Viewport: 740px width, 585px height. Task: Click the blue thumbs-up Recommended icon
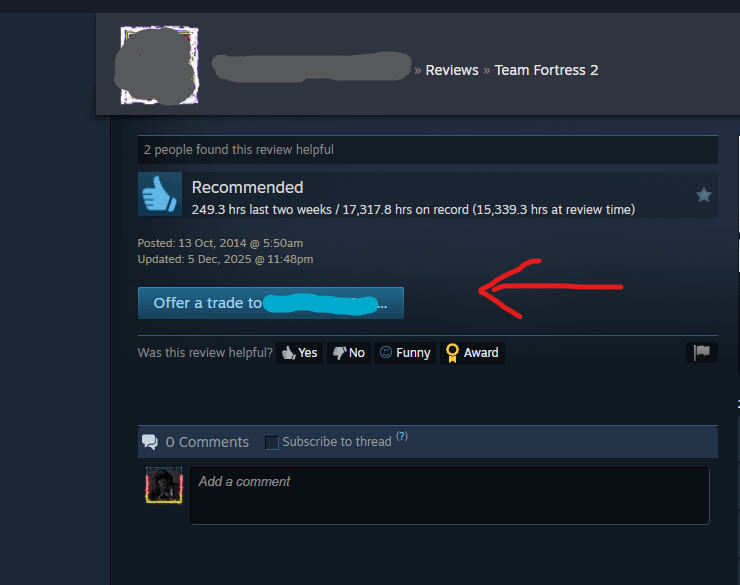tap(160, 194)
